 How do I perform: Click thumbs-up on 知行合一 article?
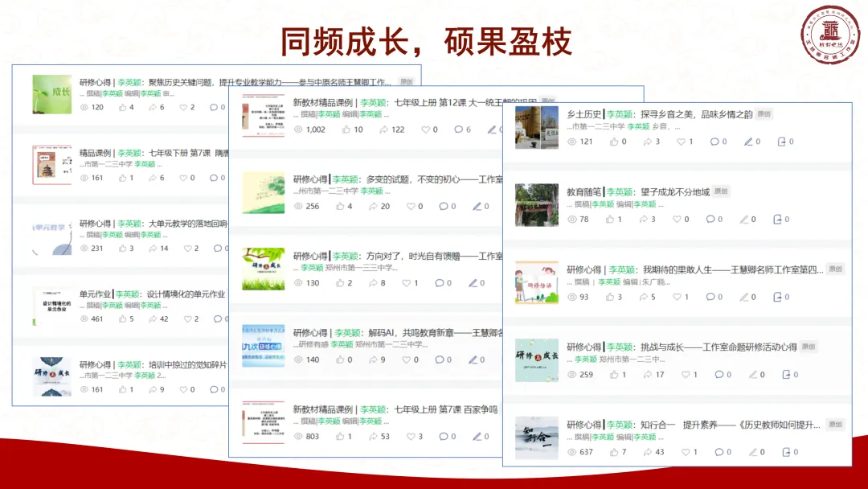614,452
